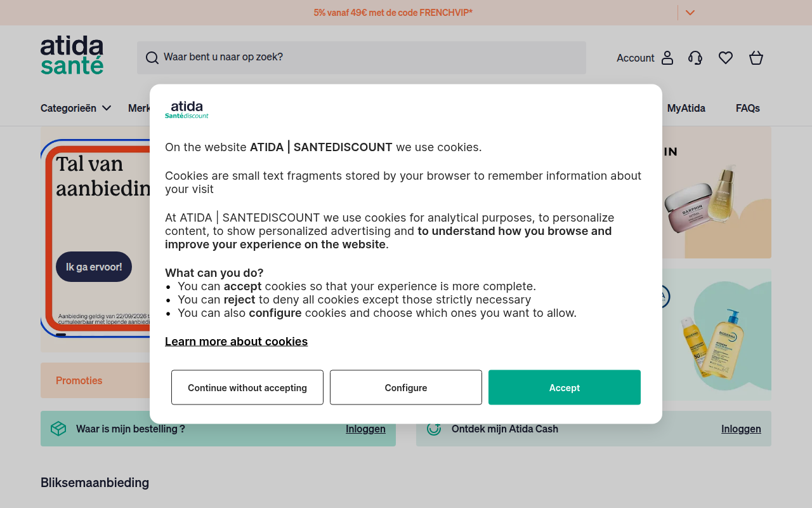Open Learn more about cookies link
The height and width of the screenshot is (508, 812).
(x=236, y=342)
